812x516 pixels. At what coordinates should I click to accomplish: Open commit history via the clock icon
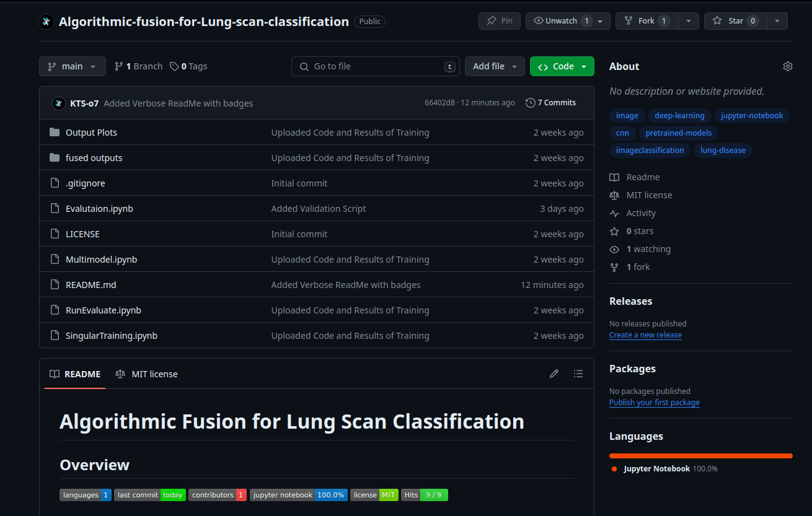[x=530, y=102]
